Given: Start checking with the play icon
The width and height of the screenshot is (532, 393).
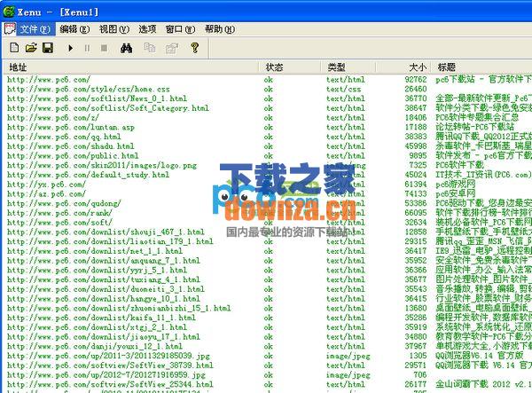Looking at the screenshot, I should pyautogui.click(x=71, y=48).
